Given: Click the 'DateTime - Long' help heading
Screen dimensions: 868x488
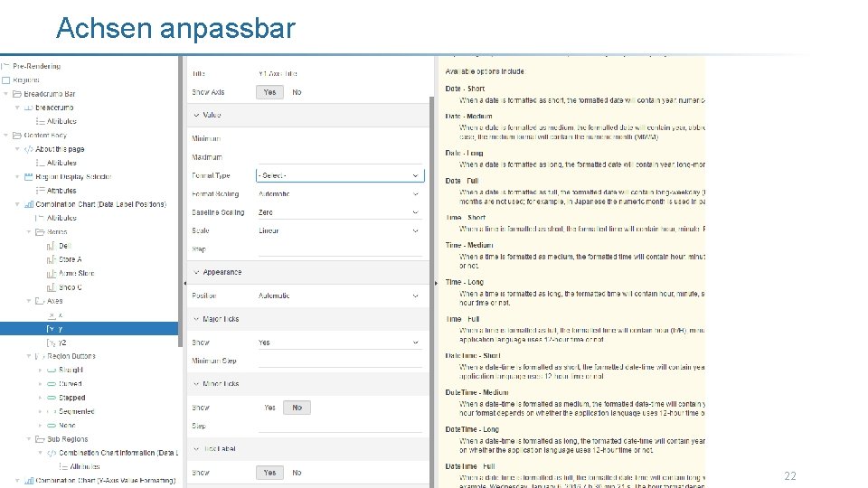Looking at the screenshot, I should pos(472,429).
